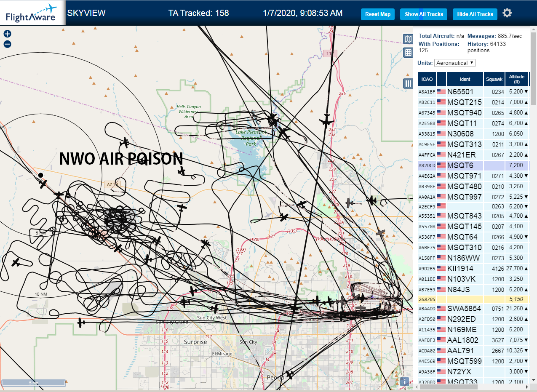Click the US flag in KII1914 row
The height and width of the screenshot is (392, 537).
click(441, 268)
